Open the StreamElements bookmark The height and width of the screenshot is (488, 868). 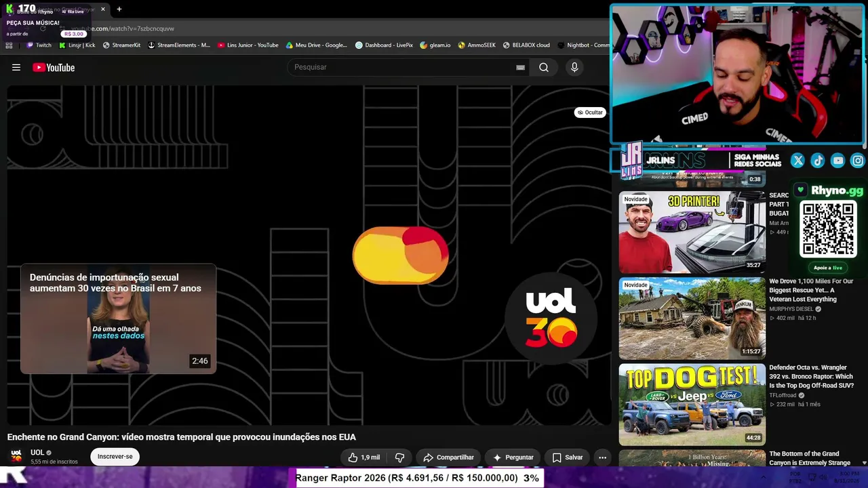point(179,45)
